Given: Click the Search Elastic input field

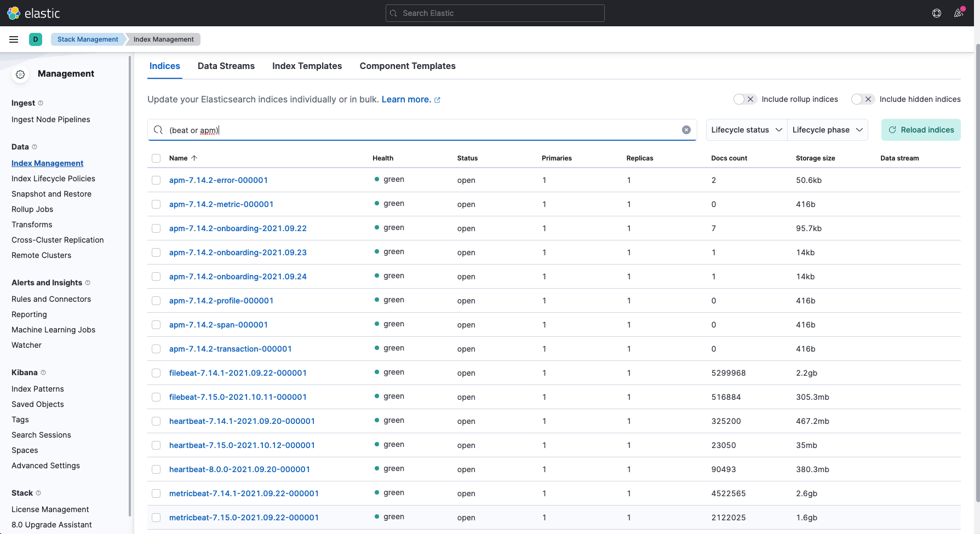Looking at the screenshot, I should tap(495, 13).
